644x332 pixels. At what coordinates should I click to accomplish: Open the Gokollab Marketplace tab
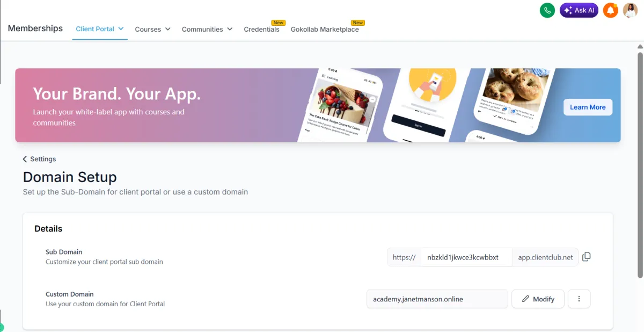point(325,29)
